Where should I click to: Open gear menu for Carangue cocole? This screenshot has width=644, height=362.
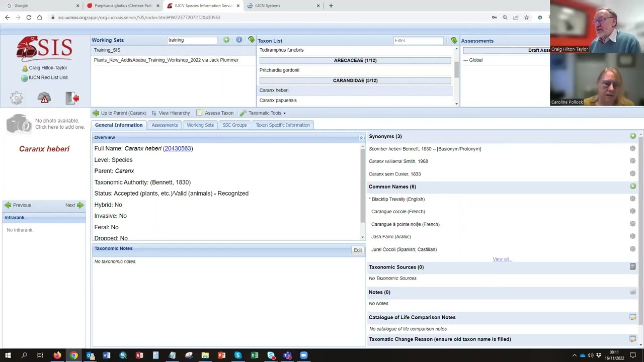pyautogui.click(x=632, y=212)
